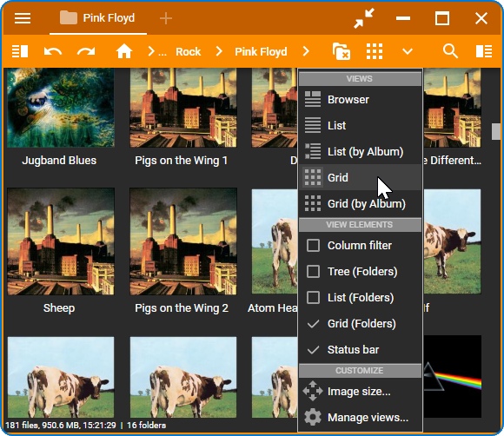The image size is (504, 436).
Task: Click the redo forward arrow
Action: click(86, 51)
